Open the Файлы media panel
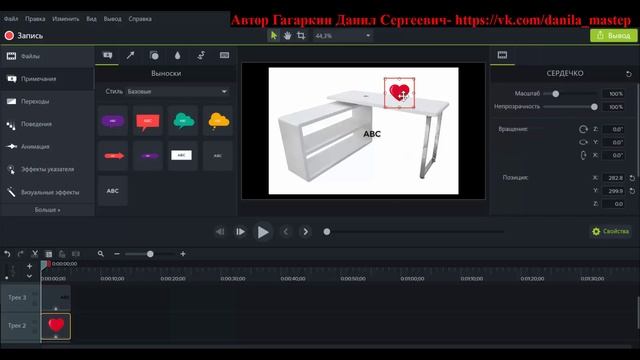The height and width of the screenshot is (360, 640). [x=47, y=56]
